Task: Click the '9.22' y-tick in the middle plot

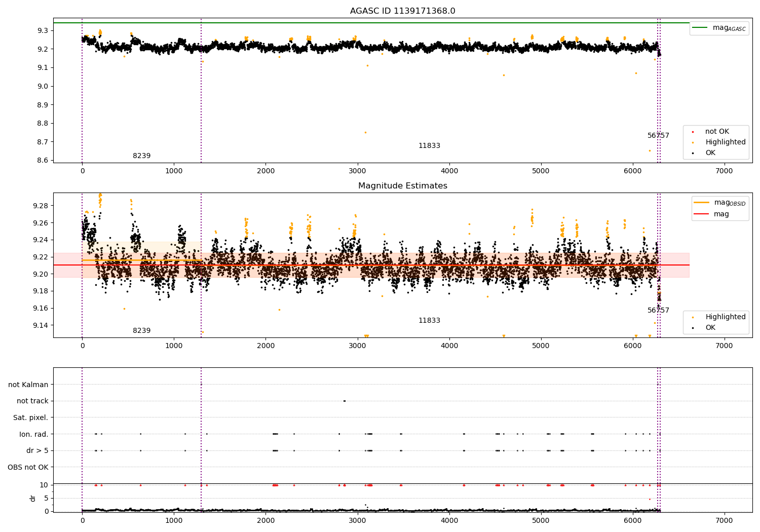Action: [41, 257]
